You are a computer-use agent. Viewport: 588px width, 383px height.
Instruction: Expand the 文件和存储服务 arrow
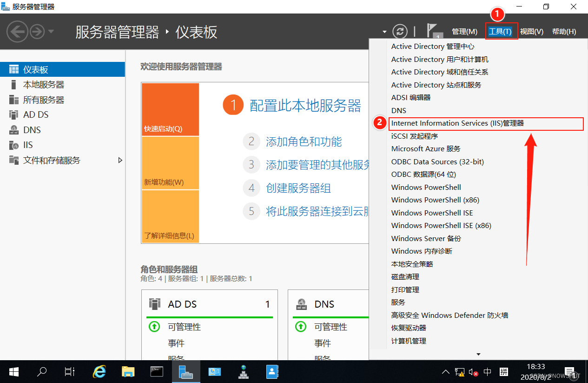120,160
